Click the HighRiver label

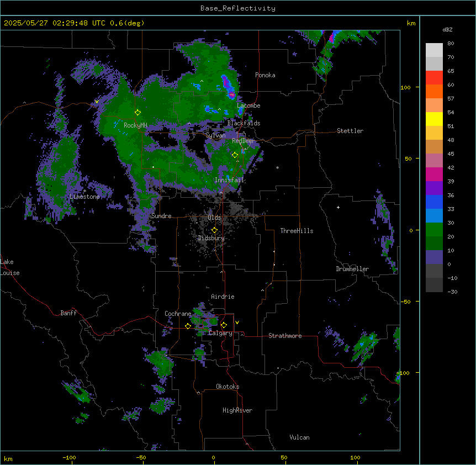tap(237, 410)
